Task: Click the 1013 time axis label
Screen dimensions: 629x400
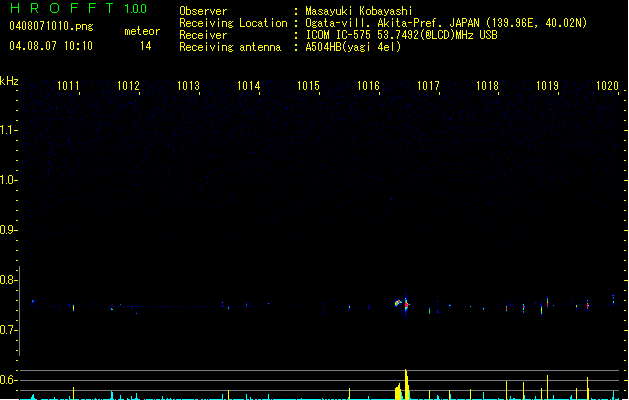Action: tap(188, 85)
